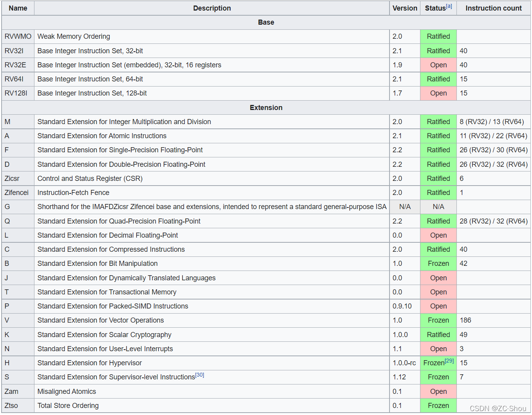Select the Weak Memory Ordering description
The height and width of the screenshot is (415, 532).
tap(74, 36)
